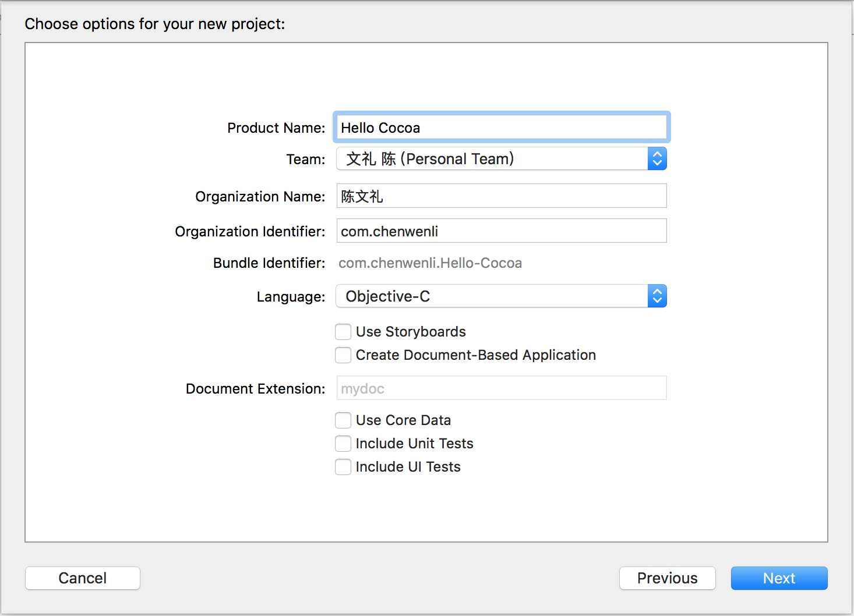This screenshot has width=854, height=616.
Task: Enable the Use Core Data checkbox
Action: (x=343, y=420)
